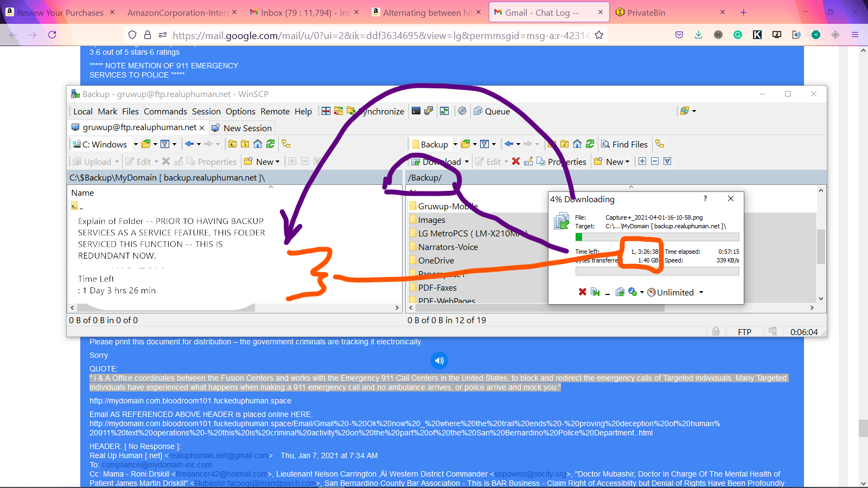The width and height of the screenshot is (868, 488).
Task: Toggle the local directory tree icon
Action: point(286,144)
